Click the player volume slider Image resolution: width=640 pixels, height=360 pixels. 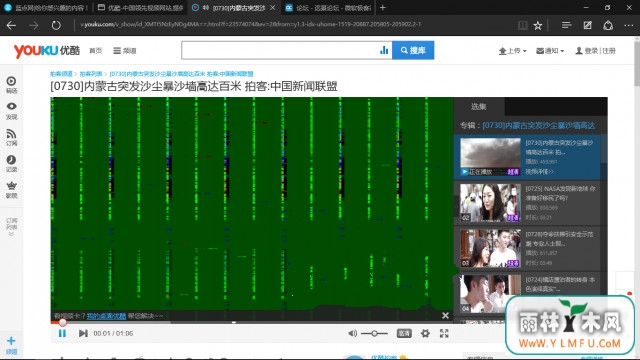click(x=374, y=333)
